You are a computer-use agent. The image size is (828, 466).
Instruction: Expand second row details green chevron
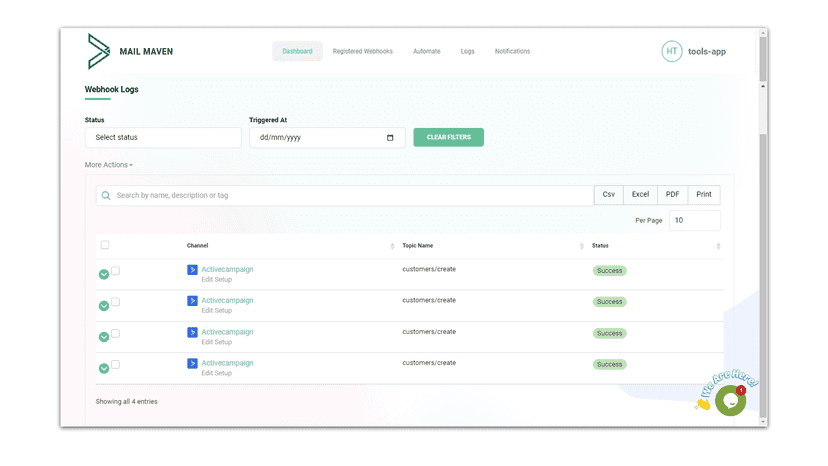click(104, 306)
